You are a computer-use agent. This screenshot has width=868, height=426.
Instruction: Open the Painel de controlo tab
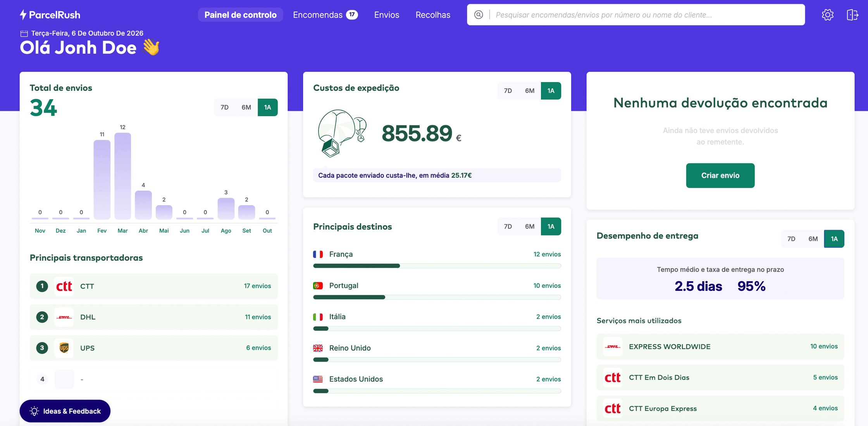(x=241, y=15)
